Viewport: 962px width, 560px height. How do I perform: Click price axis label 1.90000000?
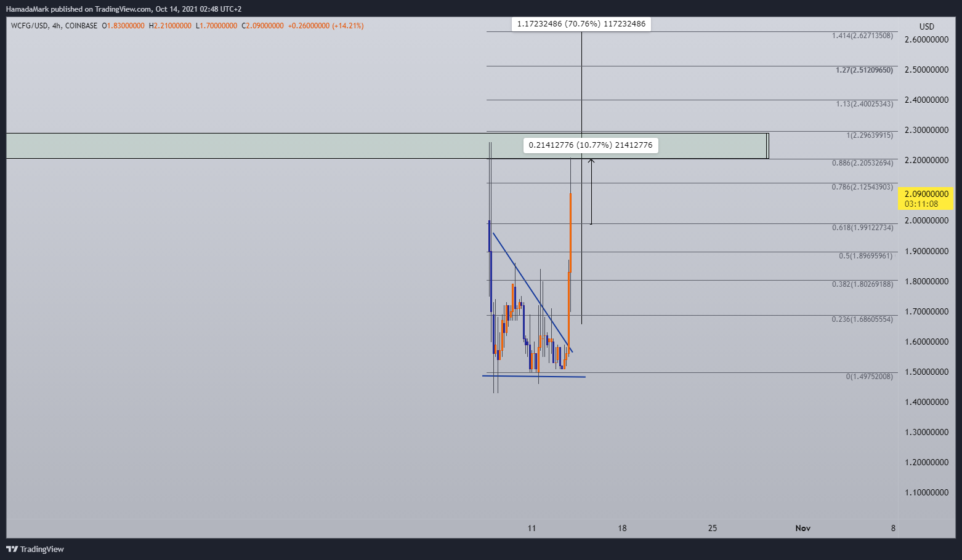tap(926, 251)
